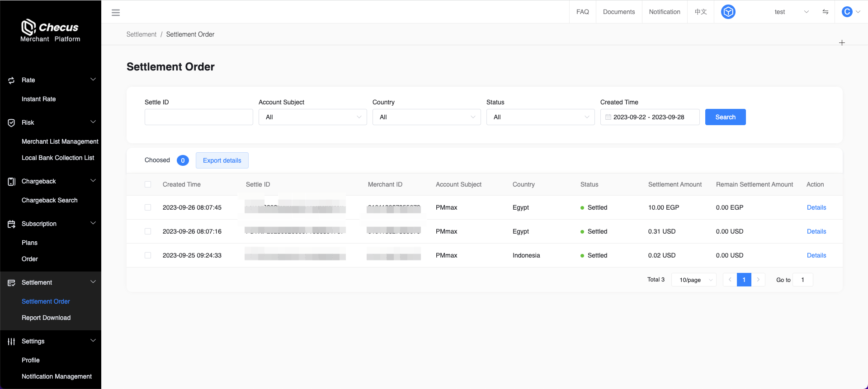
Task: Click the Settings sliders icon in sidebar
Action: tap(11, 342)
